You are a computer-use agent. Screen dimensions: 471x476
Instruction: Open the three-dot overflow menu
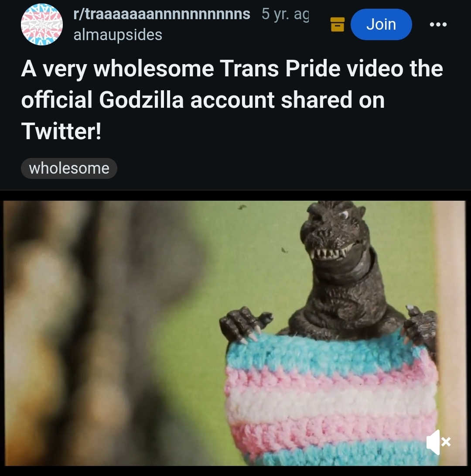(x=438, y=24)
